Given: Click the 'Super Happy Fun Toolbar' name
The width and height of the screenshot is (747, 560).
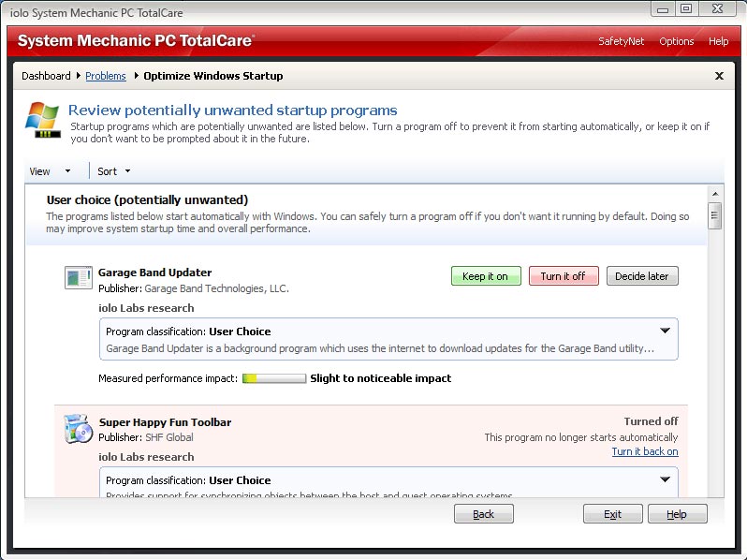Looking at the screenshot, I should pyautogui.click(x=166, y=422).
